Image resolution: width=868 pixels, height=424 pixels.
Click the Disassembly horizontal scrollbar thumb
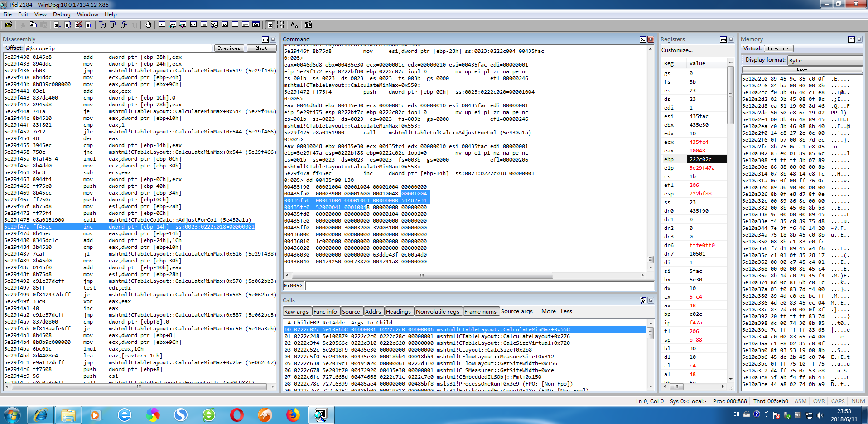click(139, 386)
